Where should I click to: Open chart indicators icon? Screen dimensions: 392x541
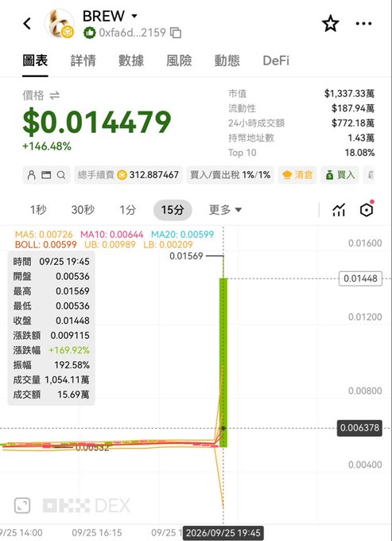339,209
